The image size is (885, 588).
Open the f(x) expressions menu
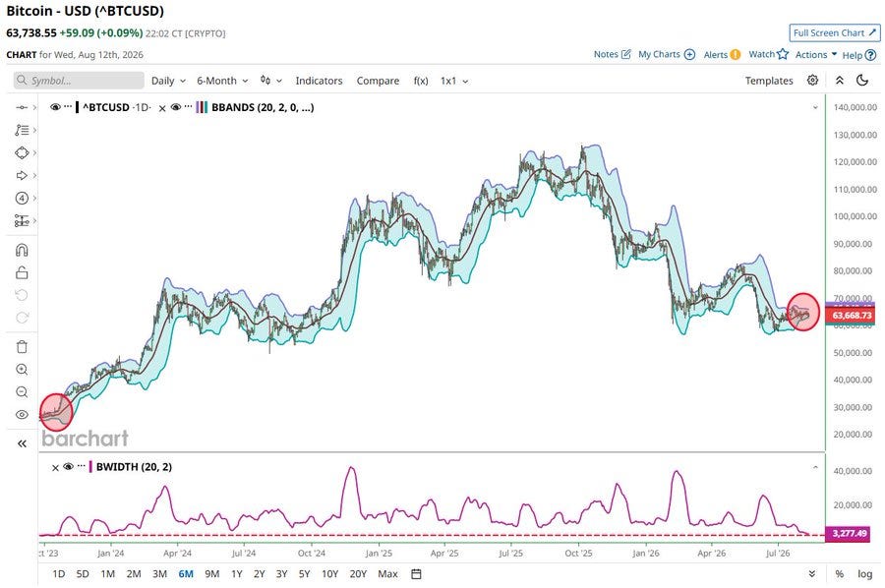[x=421, y=81]
